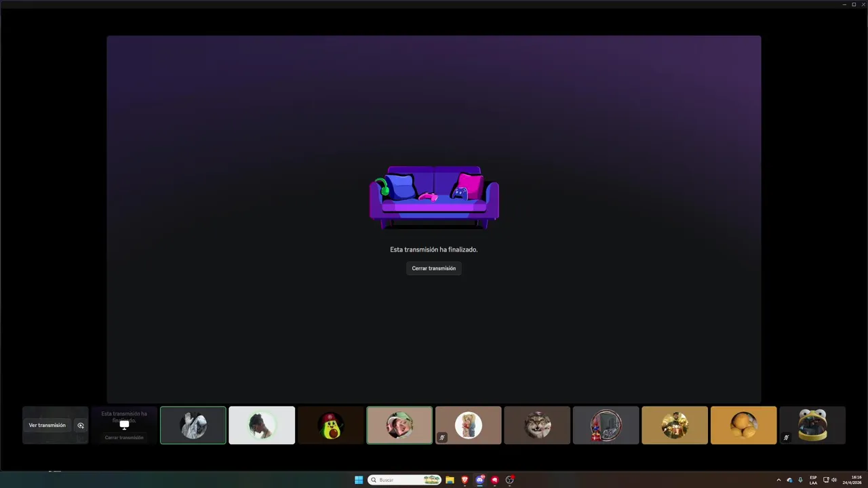Select the participant tile with gray hand avatar
868x488 pixels.
pos(193,426)
